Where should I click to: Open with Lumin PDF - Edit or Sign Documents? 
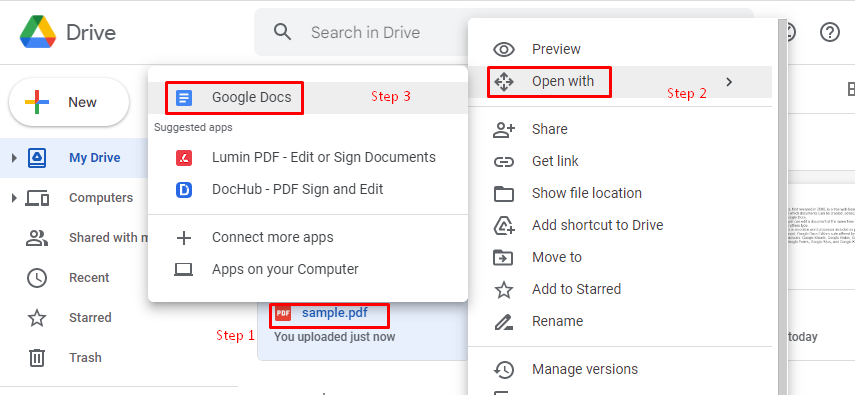(x=308, y=158)
